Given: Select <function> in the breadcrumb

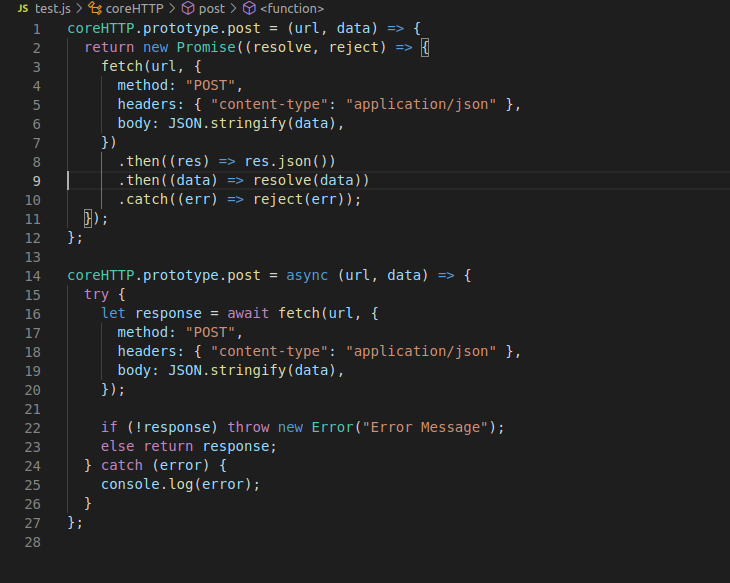Looking at the screenshot, I should tap(292, 8).
